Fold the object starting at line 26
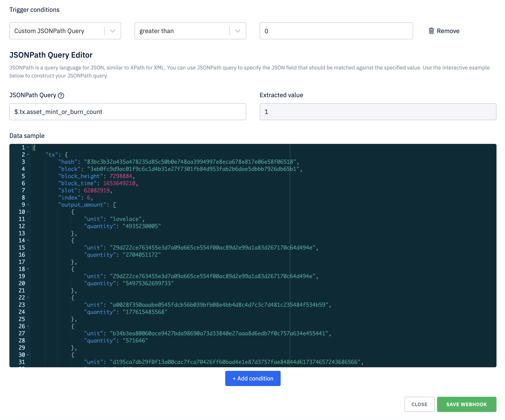The image size is (505, 420). click(x=28, y=326)
